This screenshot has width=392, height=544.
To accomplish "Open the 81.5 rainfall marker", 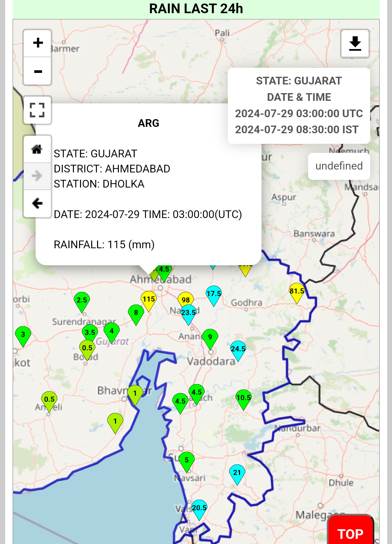I will (x=297, y=292).
